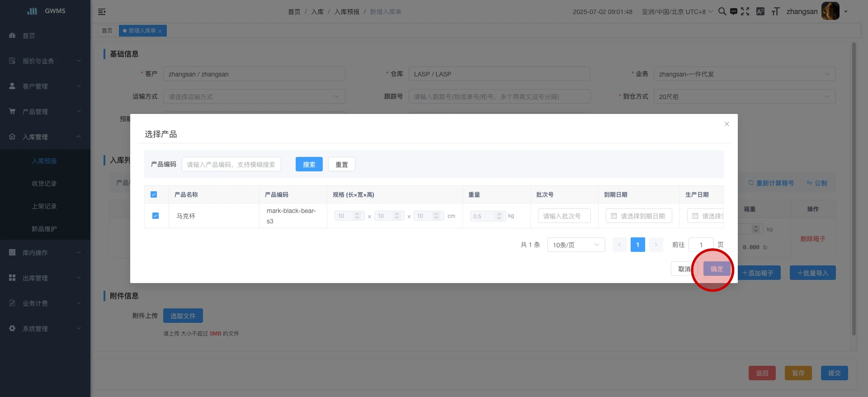Viewport: 868px width, 397px height.
Task: Switch to the 首页 tab
Action: point(107,31)
